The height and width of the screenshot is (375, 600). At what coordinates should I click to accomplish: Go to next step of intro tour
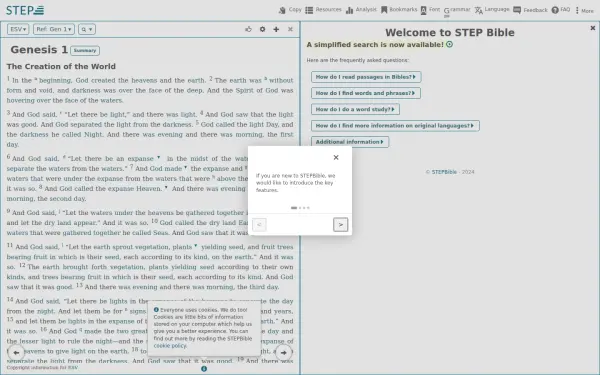[x=341, y=225]
